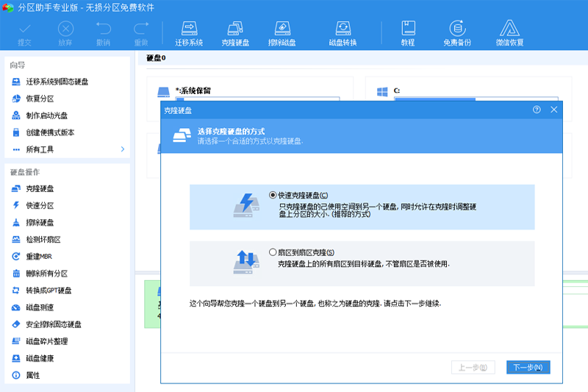Click 磁盘碎片整理 in the sidebar
The image size is (588, 392).
pos(46,341)
